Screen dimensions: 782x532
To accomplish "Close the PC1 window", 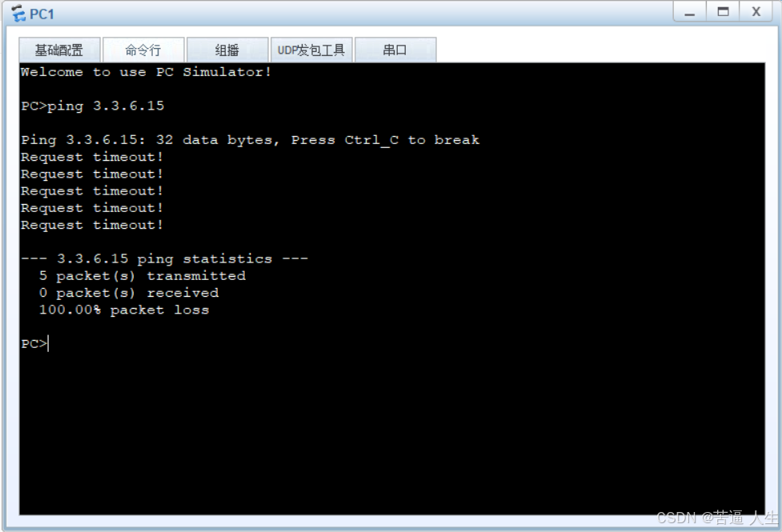I will click(x=756, y=12).
